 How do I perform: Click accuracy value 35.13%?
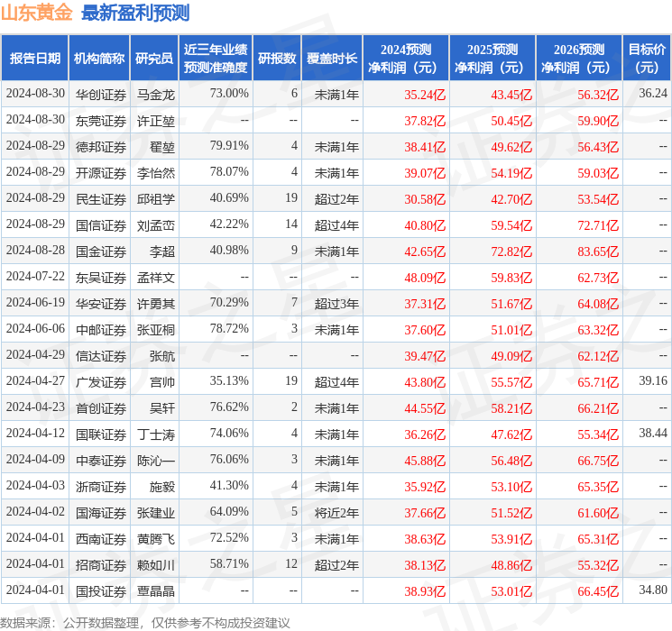click(x=229, y=380)
